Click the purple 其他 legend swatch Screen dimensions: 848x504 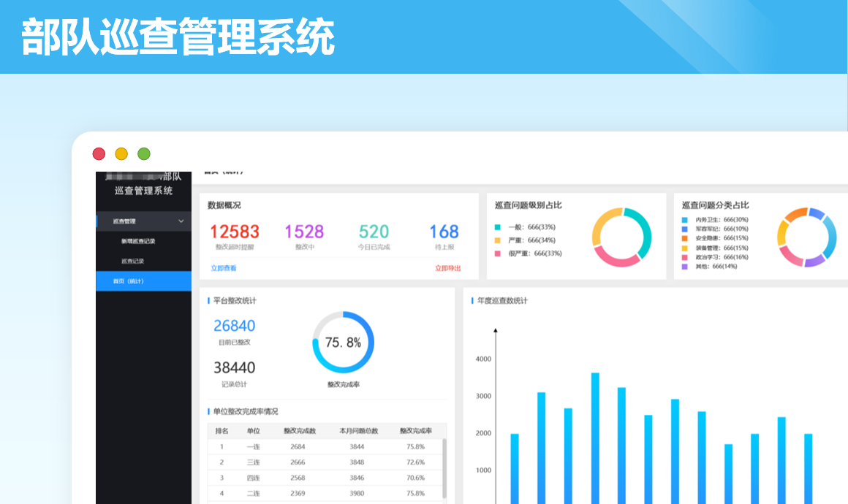[685, 267]
